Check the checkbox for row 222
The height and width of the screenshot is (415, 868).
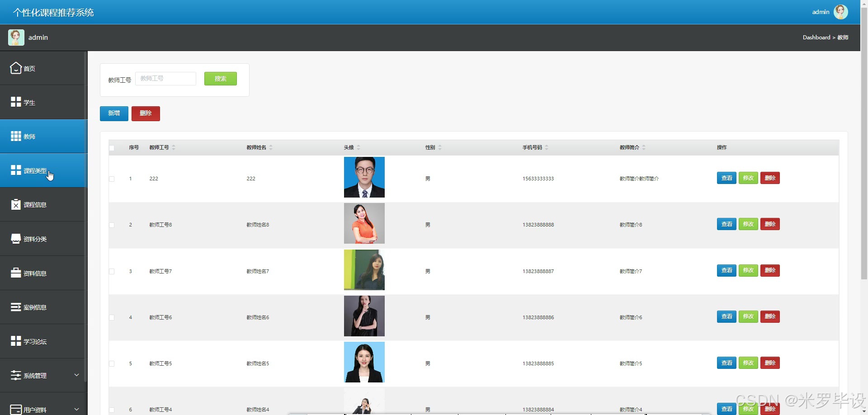(112, 179)
